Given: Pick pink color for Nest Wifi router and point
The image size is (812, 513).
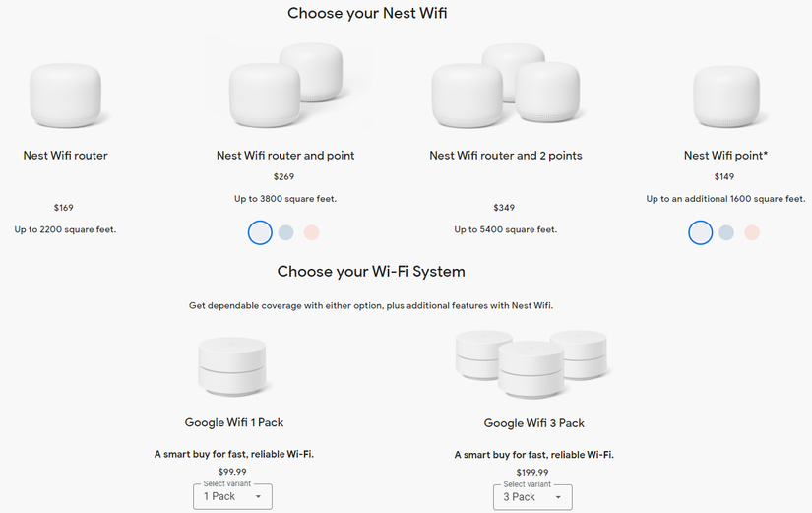Looking at the screenshot, I should pyautogui.click(x=311, y=232).
